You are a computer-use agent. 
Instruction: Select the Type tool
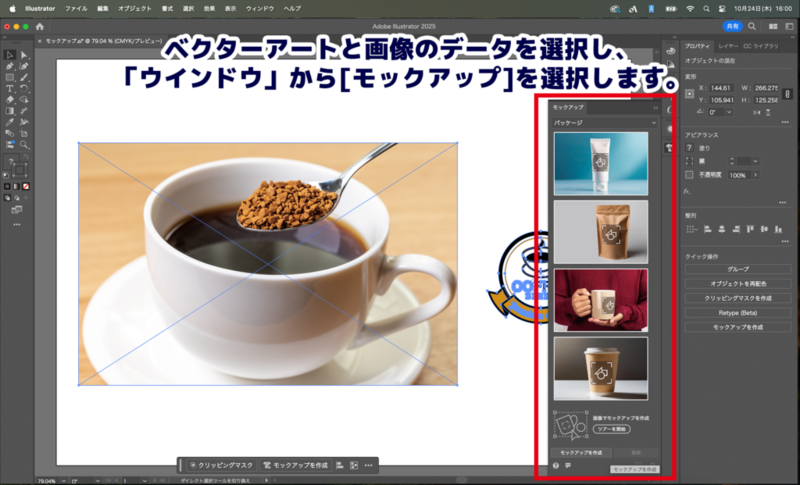pyautogui.click(x=9, y=88)
